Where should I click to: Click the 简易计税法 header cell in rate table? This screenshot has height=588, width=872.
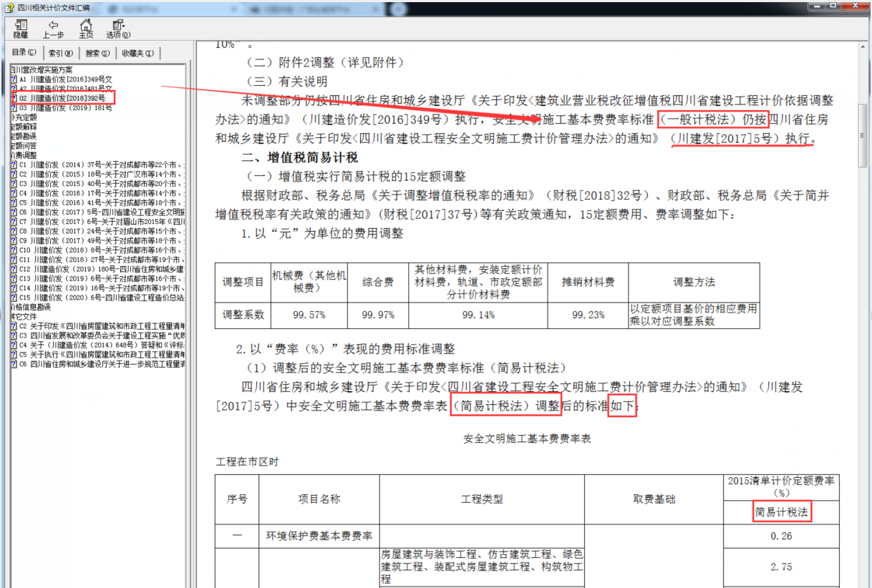click(x=782, y=513)
